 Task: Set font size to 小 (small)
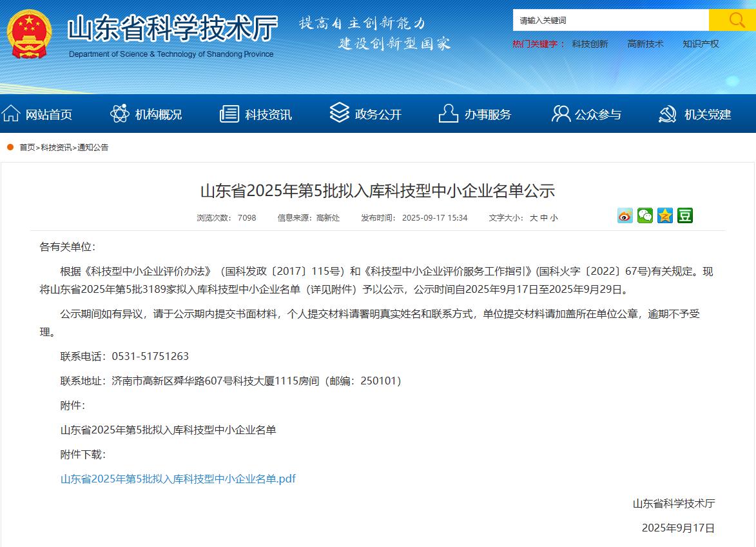point(554,218)
